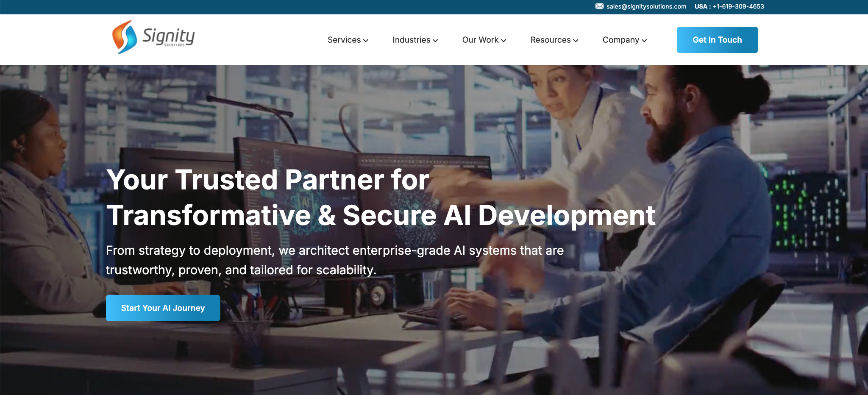The width and height of the screenshot is (868, 395).
Task: Open the Our Work menu
Action: pos(480,40)
